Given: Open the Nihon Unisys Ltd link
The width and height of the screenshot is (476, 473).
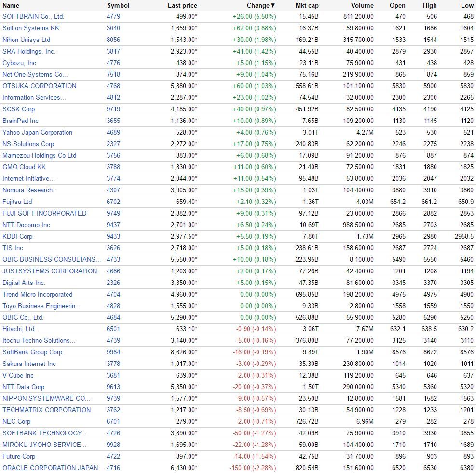Looking at the screenshot, I should coord(26,40).
